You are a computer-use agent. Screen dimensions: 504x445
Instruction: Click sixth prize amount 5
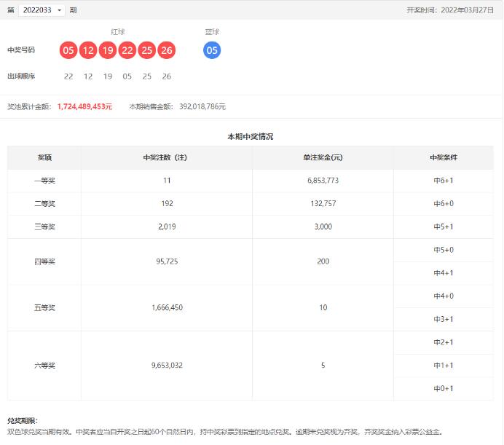[323, 366]
